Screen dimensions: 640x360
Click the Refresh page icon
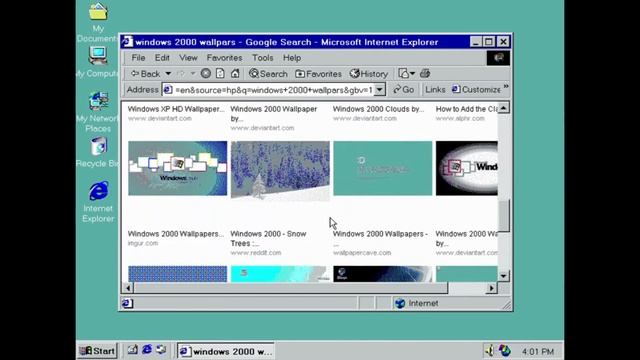coord(220,73)
